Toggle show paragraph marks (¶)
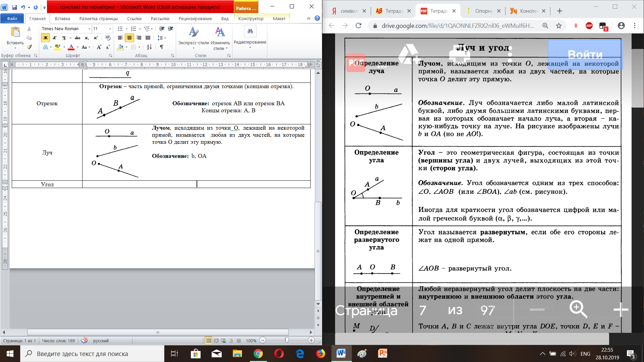 (x=162, y=47)
